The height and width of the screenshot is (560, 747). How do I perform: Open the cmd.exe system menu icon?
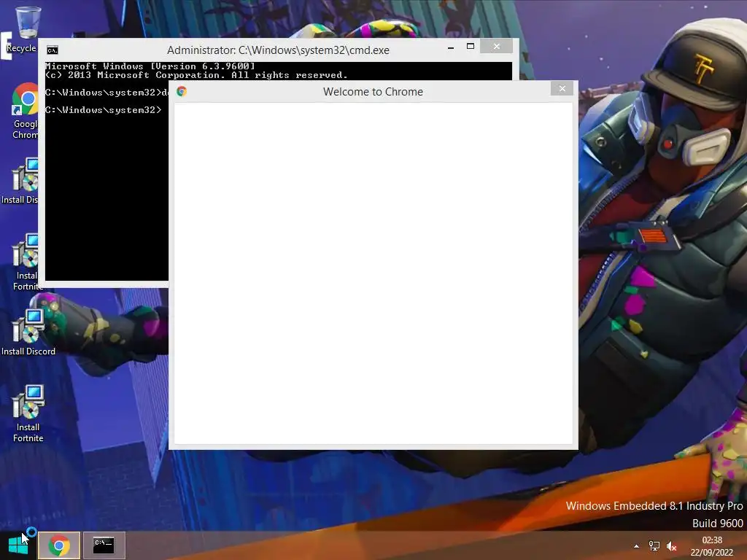53,50
